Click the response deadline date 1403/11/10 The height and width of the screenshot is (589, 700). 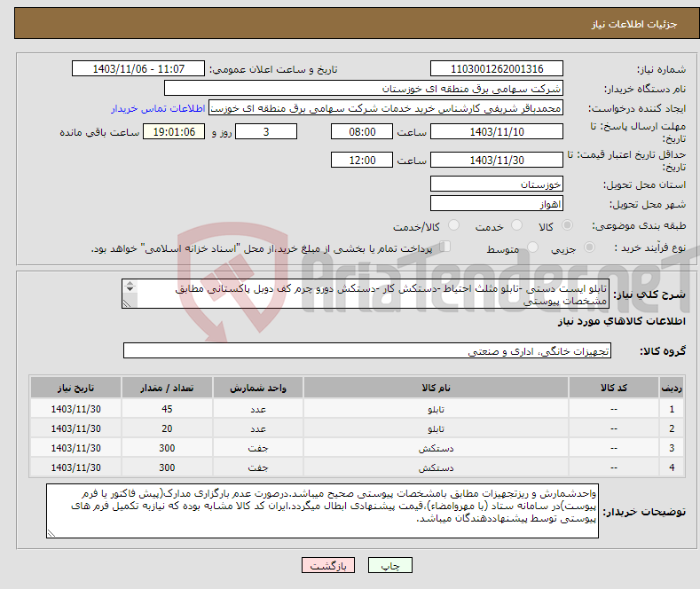[497, 131]
